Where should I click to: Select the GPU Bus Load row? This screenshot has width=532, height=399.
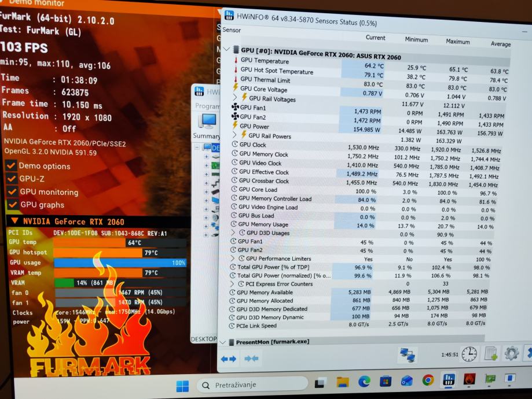tap(362, 217)
